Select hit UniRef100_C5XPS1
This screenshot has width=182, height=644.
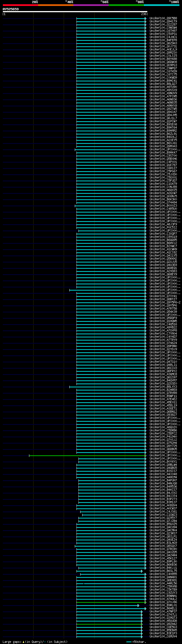pyautogui.click(x=163, y=34)
